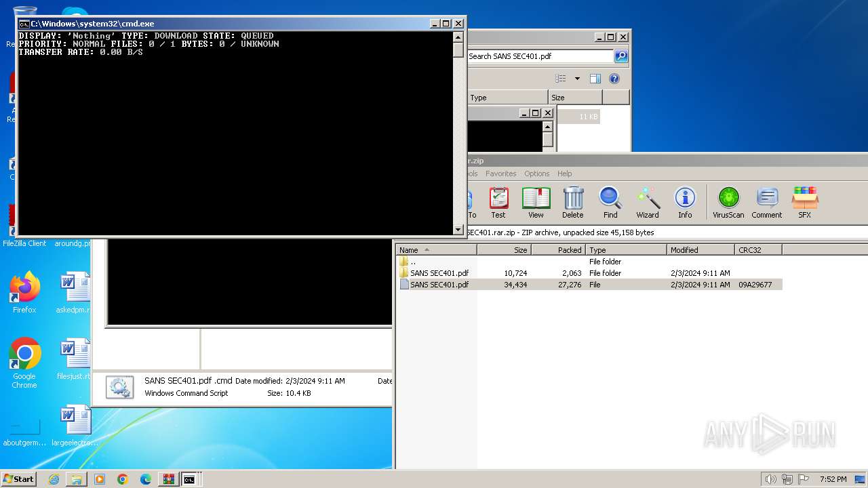The width and height of the screenshot is (868, 488).
Task: Open the View tool in WinRAR
Action: [x=536, y=203]
